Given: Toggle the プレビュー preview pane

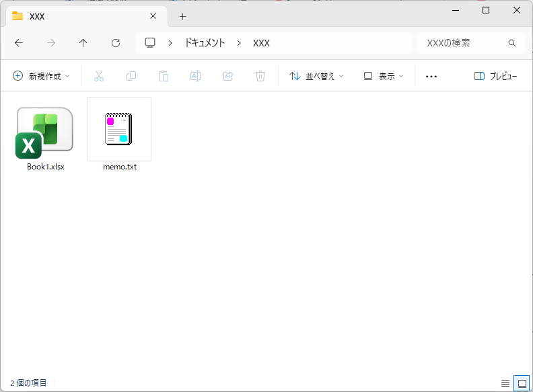Looking at the screenshot, I should pyautogui.click(x=496, y=76).
